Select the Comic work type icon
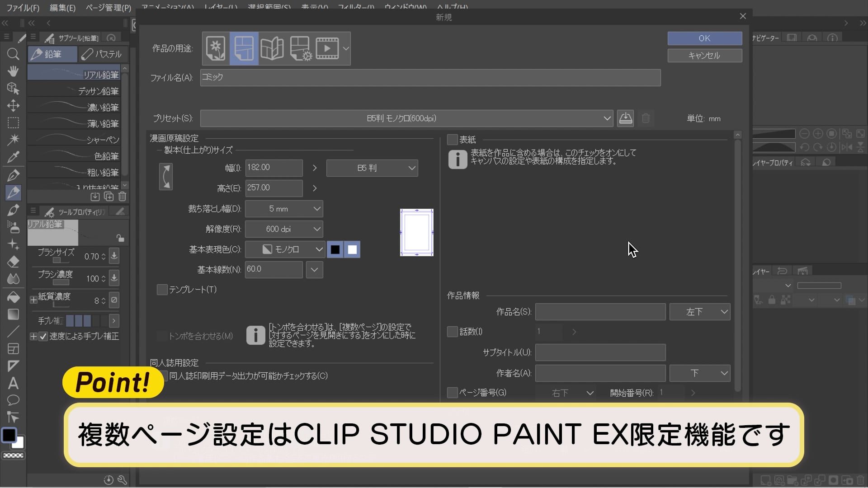Viewport: 868px width, 488px height. pos(244,48)
